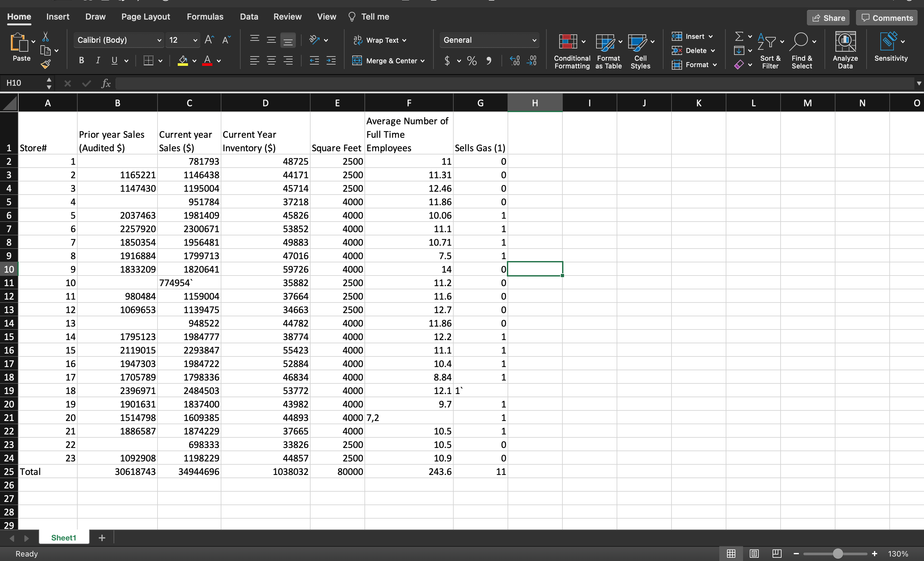Click the Cut scissors icon
This screenshot has height=561, width=924.
tap(45, 36)
